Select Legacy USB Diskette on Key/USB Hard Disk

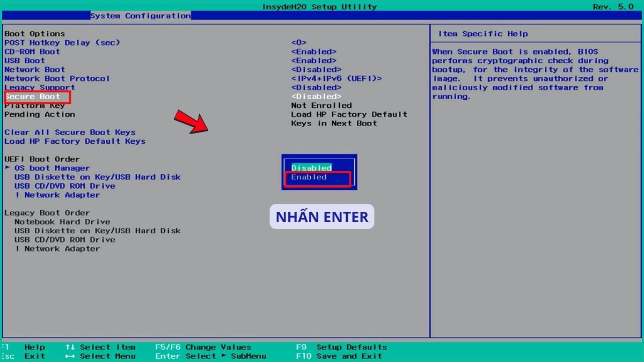(x=98, y=231)
